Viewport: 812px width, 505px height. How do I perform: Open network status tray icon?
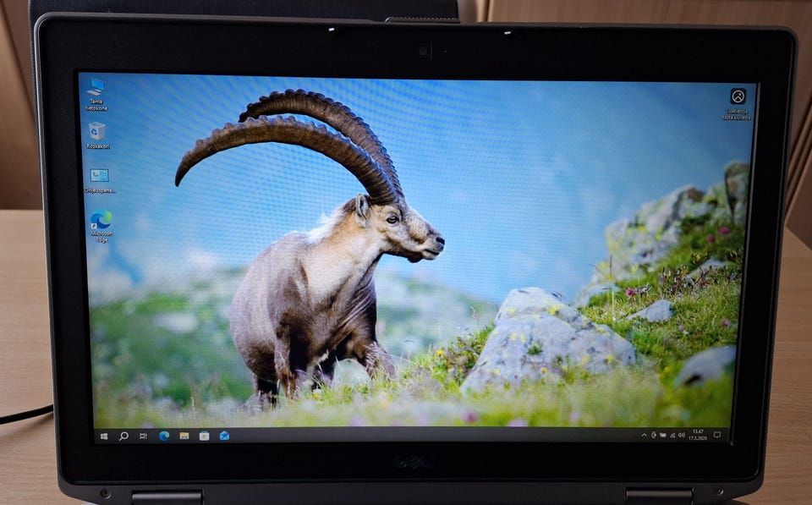[672, 435]
